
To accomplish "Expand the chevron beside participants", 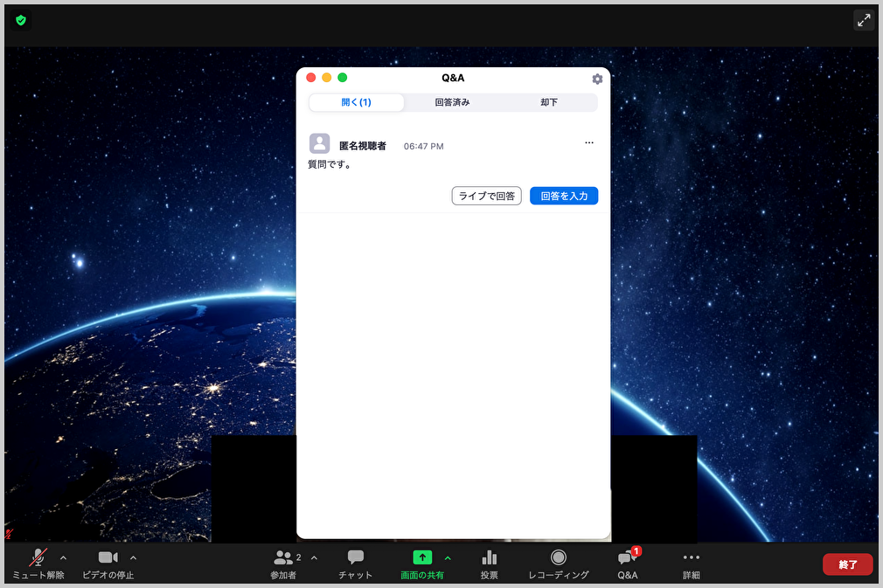I will pyautogui.click(x=314, y=557).
